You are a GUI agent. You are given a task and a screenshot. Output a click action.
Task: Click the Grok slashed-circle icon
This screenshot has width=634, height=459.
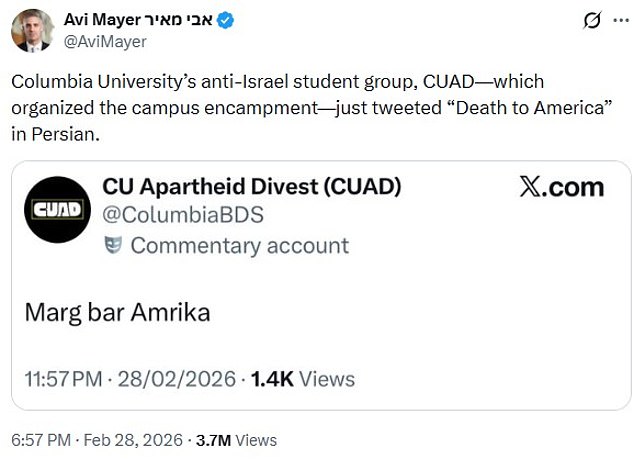562,21
